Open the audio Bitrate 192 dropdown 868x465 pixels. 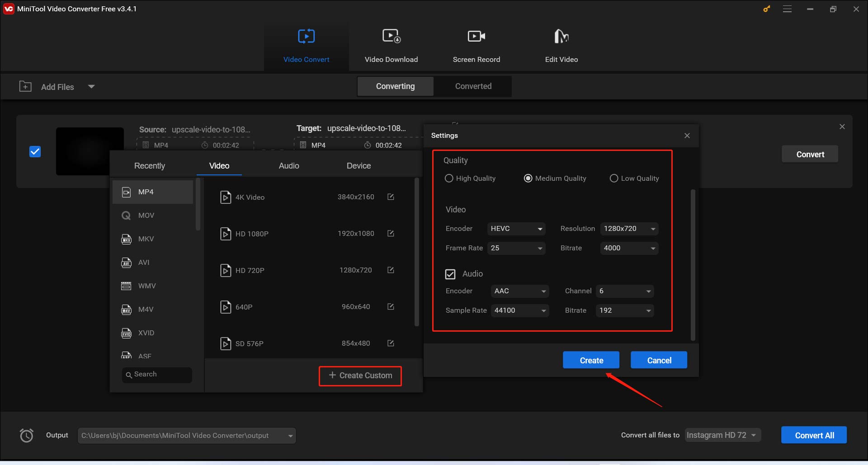click(625, 310)
